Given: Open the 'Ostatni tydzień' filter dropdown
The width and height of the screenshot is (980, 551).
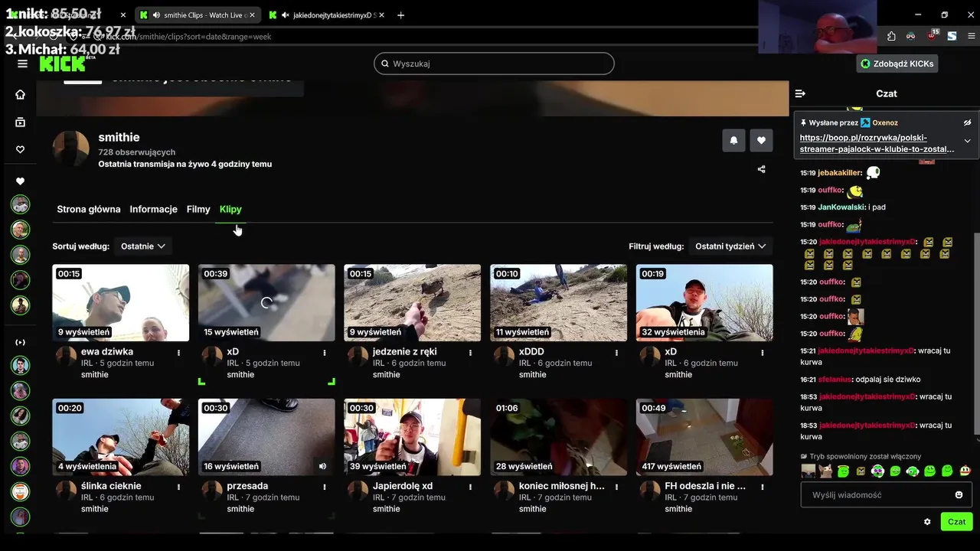Looking at the screenshot, I should pyautogui.click(x=730, y=246).
